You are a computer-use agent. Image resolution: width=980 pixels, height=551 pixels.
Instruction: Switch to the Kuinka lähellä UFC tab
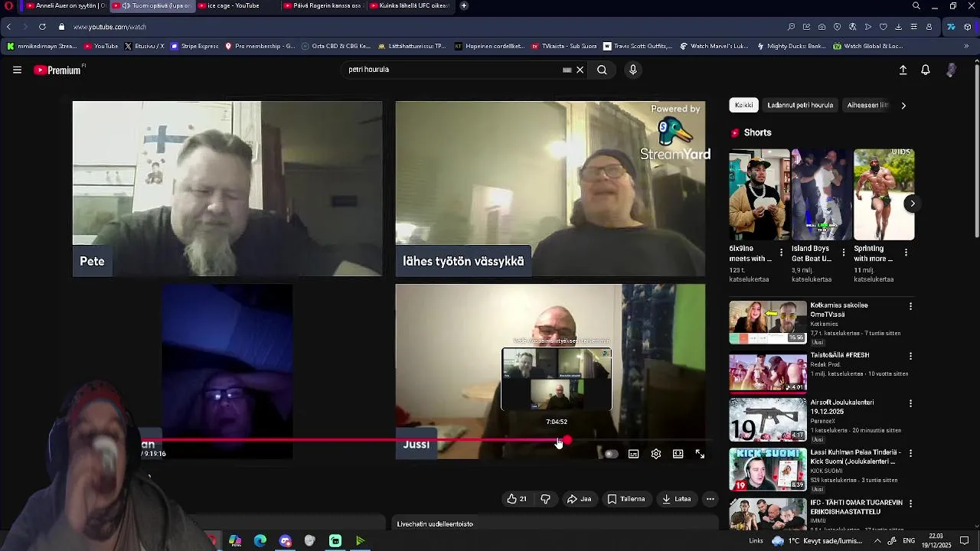pyautogui.click(x=409, y=5)
